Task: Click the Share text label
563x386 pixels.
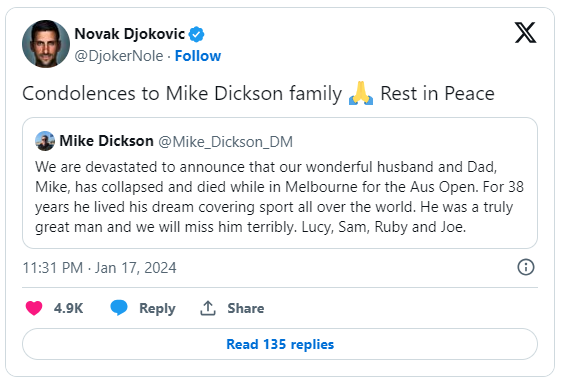Action: [x=246, y=308]
